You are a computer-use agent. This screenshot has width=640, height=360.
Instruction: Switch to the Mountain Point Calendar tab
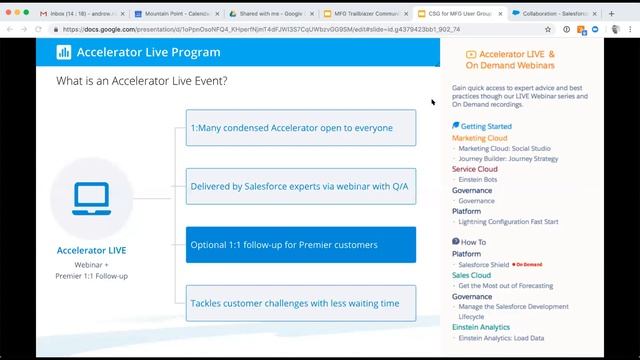[x=176, y=13]
